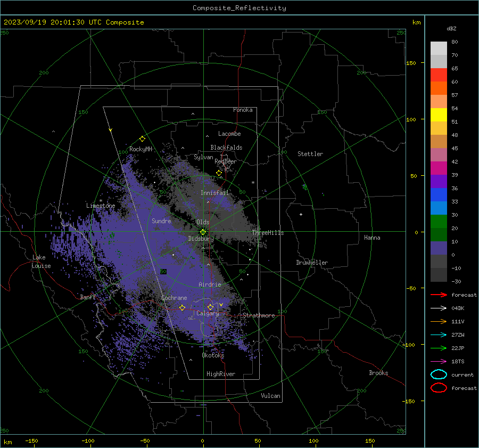Select the red 60-65 dBZ swatch
479x448 pixels.
(439, 75)
